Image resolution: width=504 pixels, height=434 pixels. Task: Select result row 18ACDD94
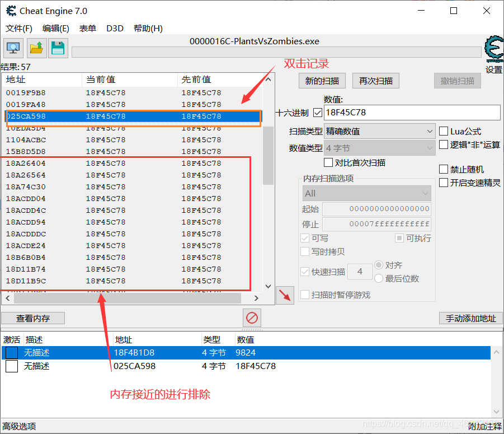(x=132, y=222)
